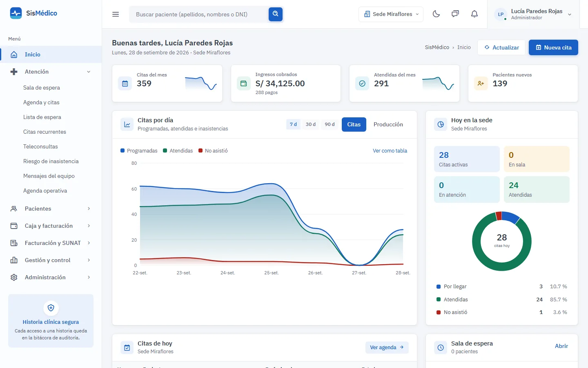Click the Hoy en la sede pie icon
This screenshot has height=368, width=588.
tap(441, 124)
